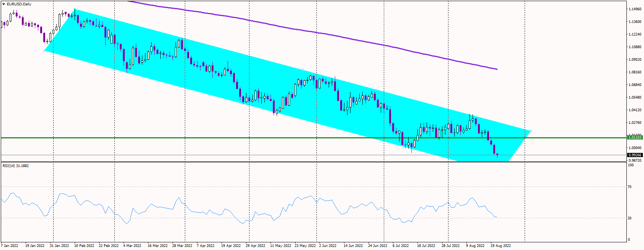Click the 7 Jan 2022 date label
644x250 pixels.
click(10, 246)
